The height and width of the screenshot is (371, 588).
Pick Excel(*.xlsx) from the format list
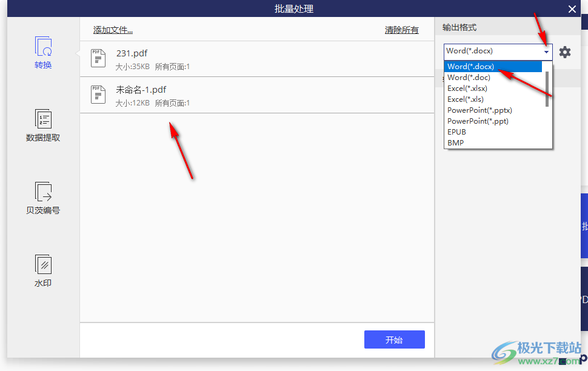coord(467,89)
